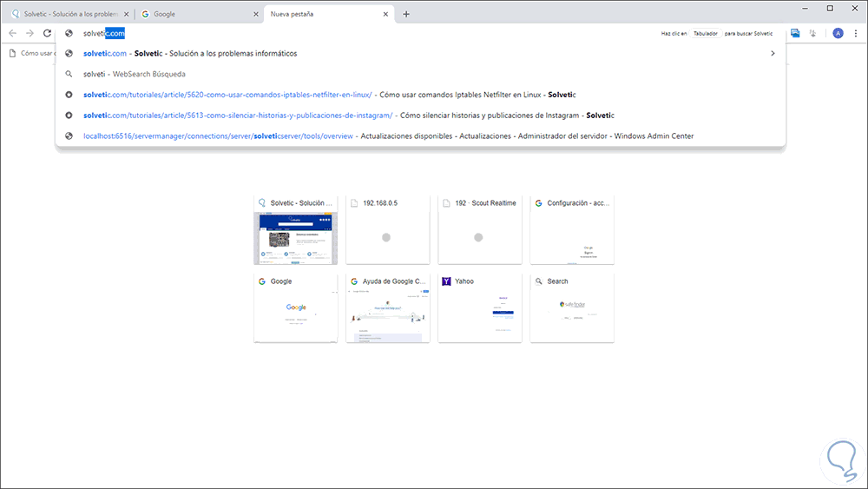Click the blue extension icon in the toolbar
Image resolution: width=868 pixels, height=489 pixels.
click(x=795, y=33)
